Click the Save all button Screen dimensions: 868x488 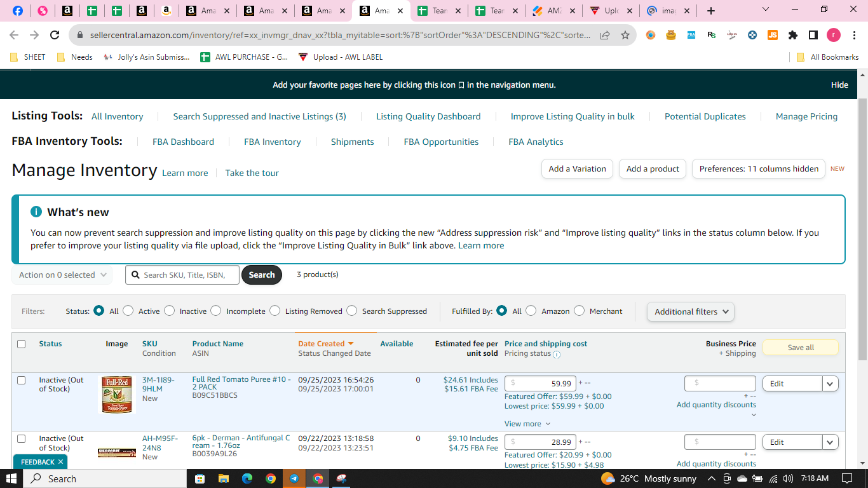(801, 348)
